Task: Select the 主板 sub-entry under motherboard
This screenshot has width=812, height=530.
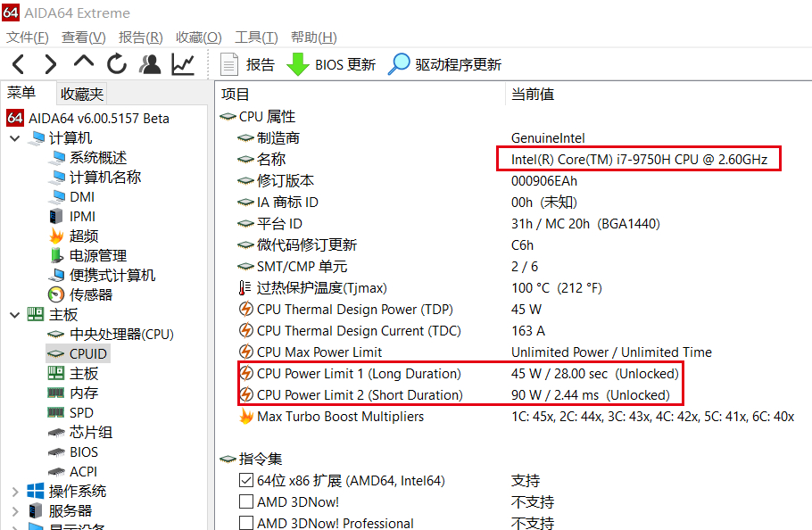Action: coord(84,374)
